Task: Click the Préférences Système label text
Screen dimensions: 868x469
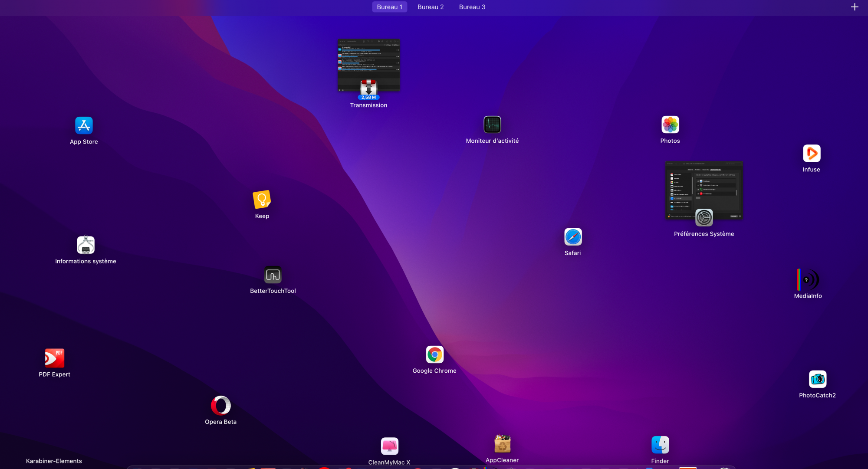Action: coord(704,234)
